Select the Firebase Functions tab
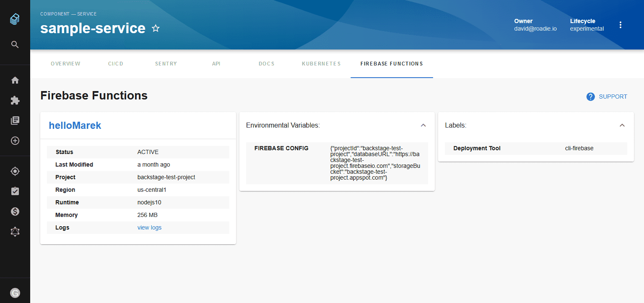The height and width of the screenshot is (303, 644). click(392, 64)
